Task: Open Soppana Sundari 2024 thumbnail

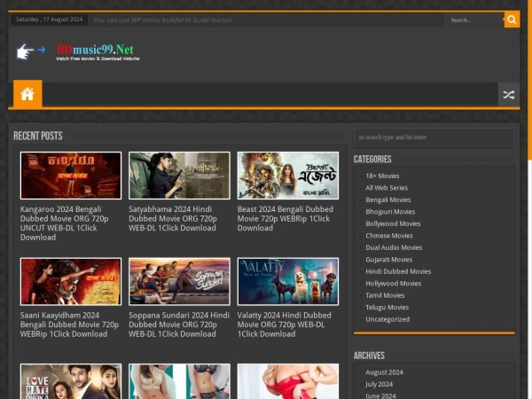Action: point(179,281)
